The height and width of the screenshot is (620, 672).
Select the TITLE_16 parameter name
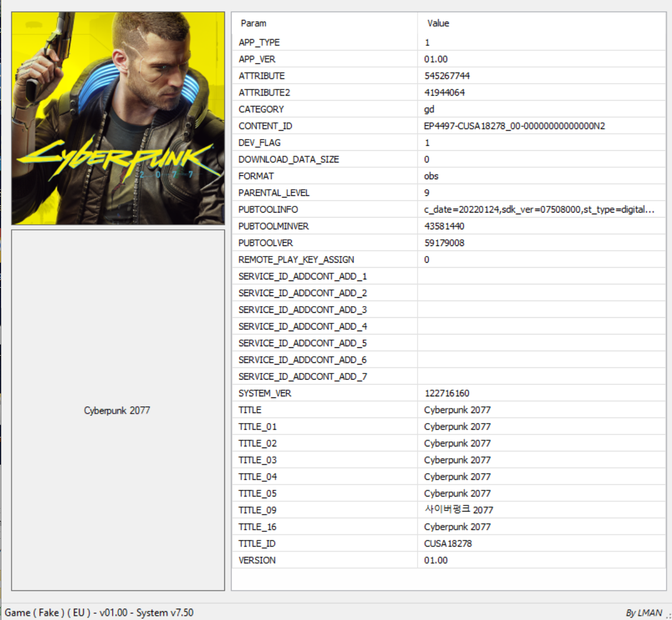pos(257,526)
